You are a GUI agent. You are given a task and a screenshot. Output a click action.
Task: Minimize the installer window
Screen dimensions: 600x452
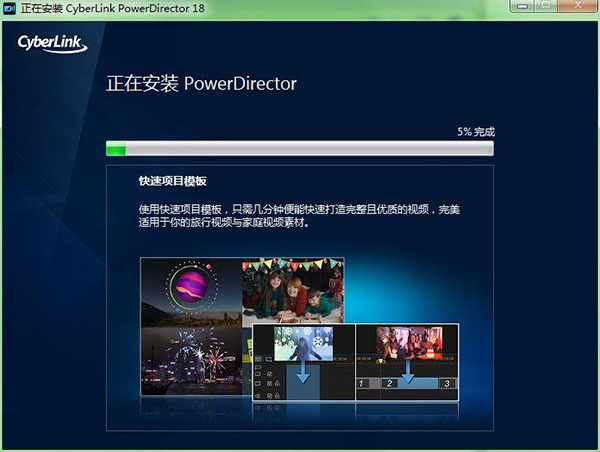pos(520,8)
